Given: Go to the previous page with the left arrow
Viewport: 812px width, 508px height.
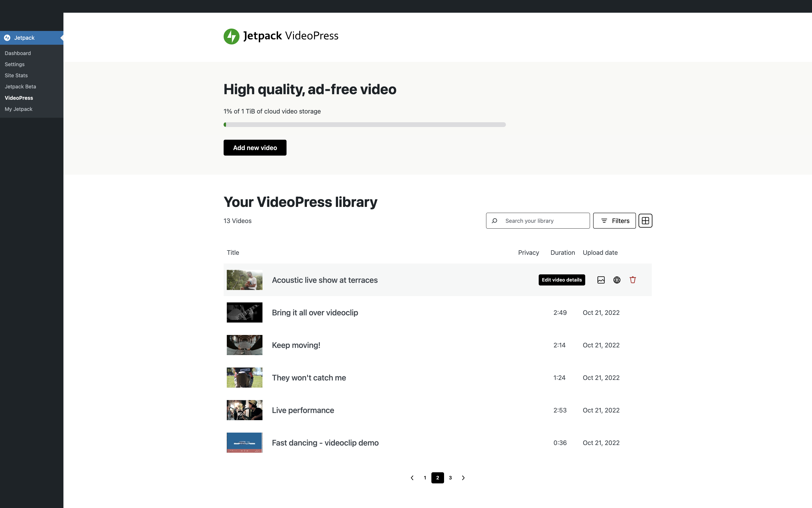Looking at the screenshot, I should (412, 478).
